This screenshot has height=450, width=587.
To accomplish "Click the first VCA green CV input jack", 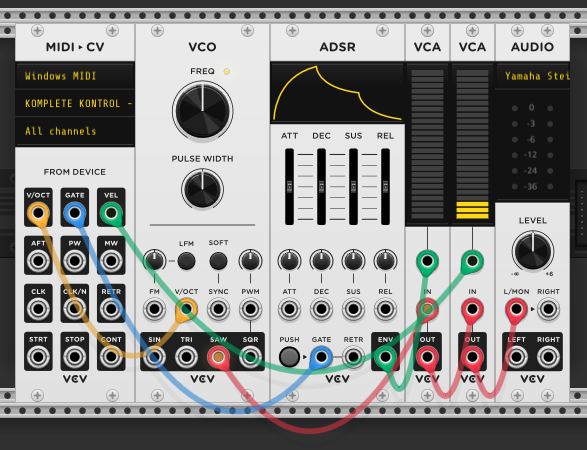I will pyautogui.click(x=427, y=261).
